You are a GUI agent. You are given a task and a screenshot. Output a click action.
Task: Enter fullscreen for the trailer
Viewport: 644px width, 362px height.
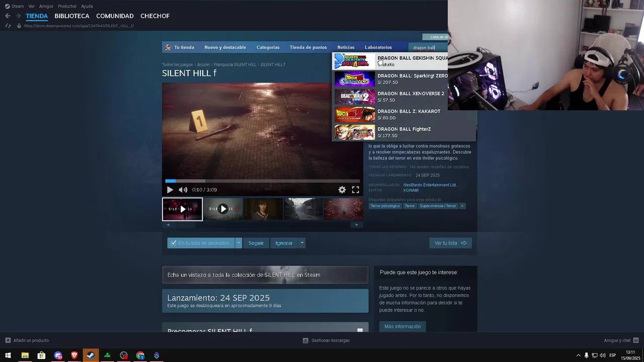pyautogui.click(x=355, y=190)
